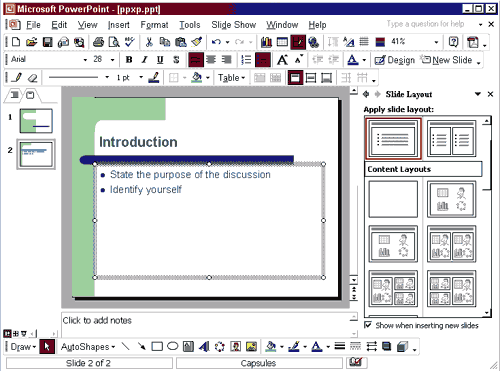
Task: Toggle Underline formatting
Action: point(160,60)
